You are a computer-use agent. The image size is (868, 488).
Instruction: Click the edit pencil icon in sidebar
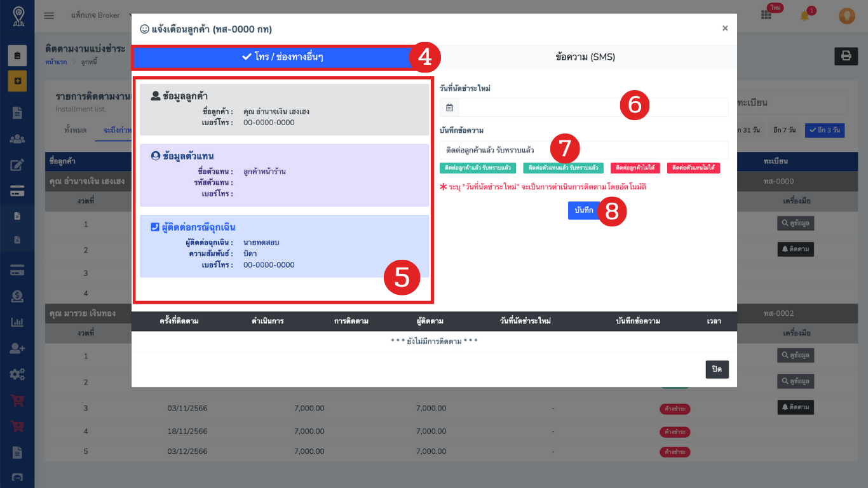pos(17,165)
